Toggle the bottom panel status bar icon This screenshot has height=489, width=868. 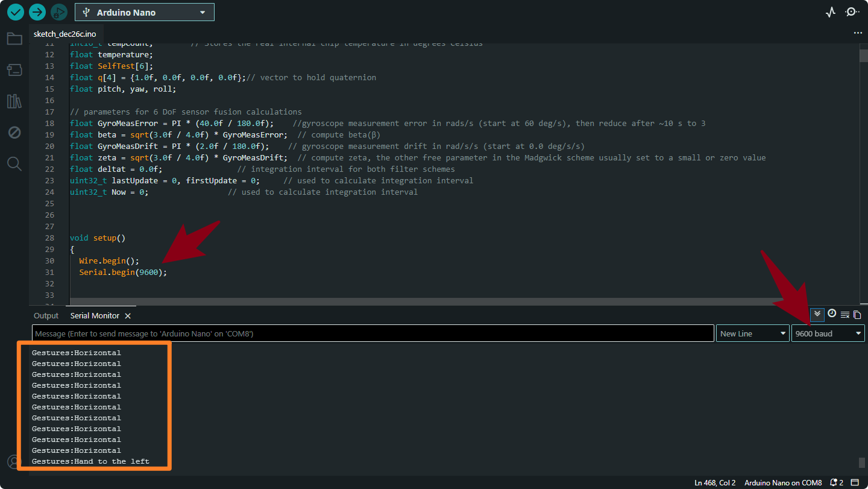pos(855,483)
